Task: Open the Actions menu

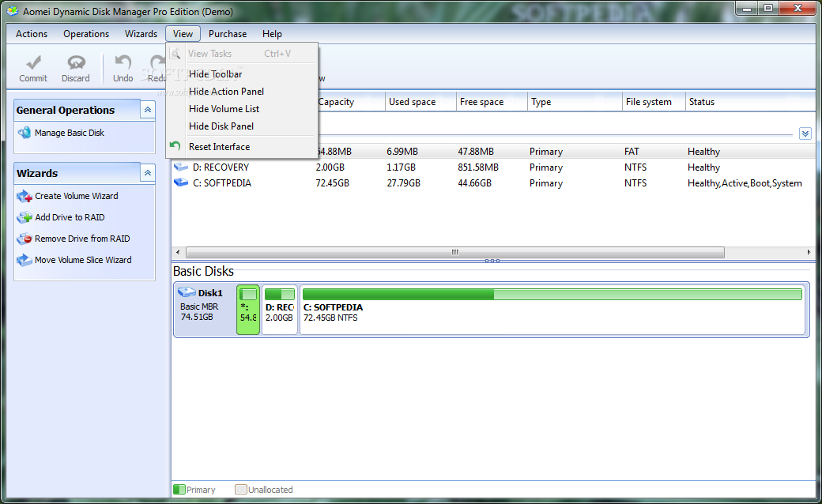Action: [32, 33]
